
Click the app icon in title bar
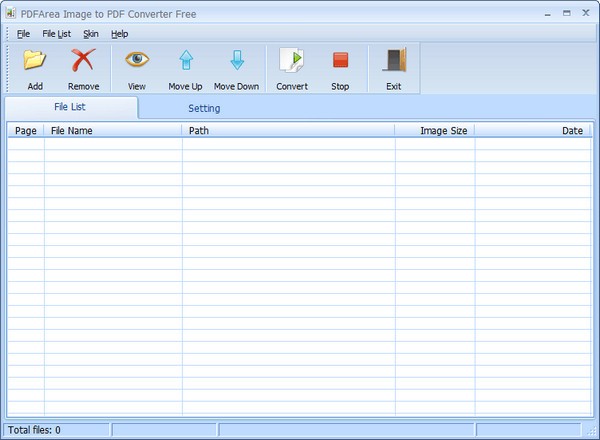[x=11, y=13]
